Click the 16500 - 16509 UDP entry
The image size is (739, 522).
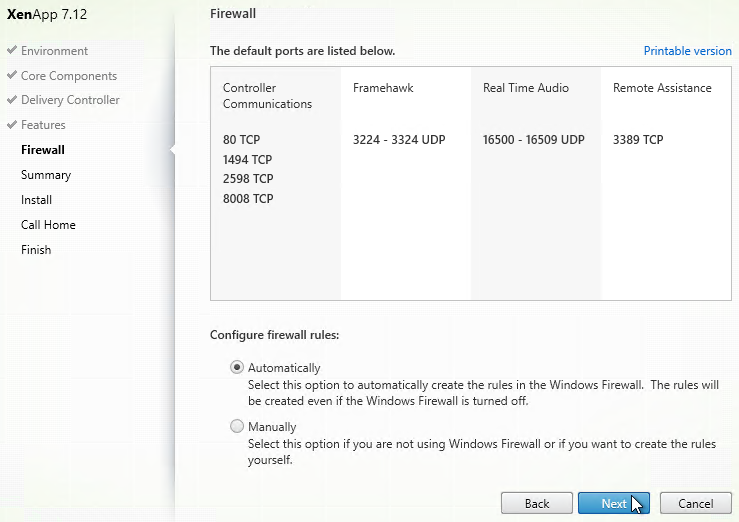coord(534,139)
